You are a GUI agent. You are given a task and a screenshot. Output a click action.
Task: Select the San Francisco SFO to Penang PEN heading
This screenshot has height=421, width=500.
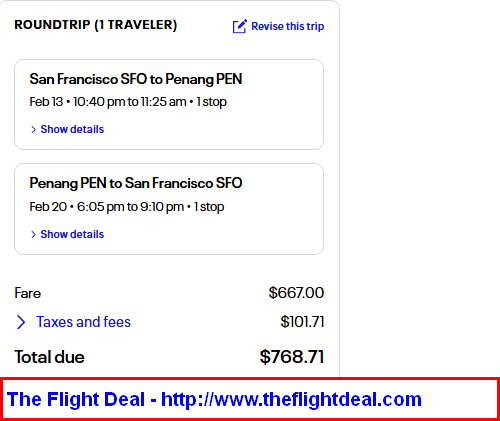(136, 79)
